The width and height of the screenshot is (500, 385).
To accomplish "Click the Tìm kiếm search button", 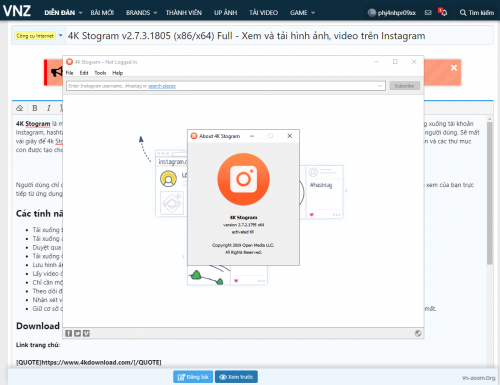I will [x=477, y=13].
